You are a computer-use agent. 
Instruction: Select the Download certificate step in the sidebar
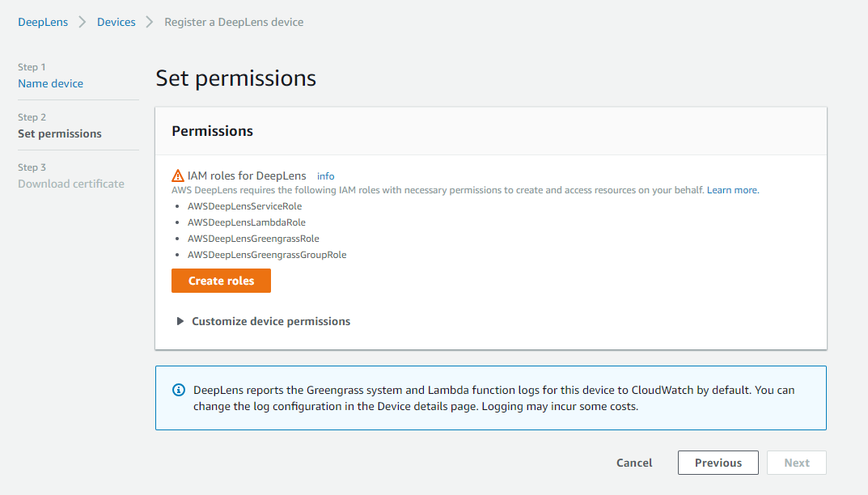point(71,184)
